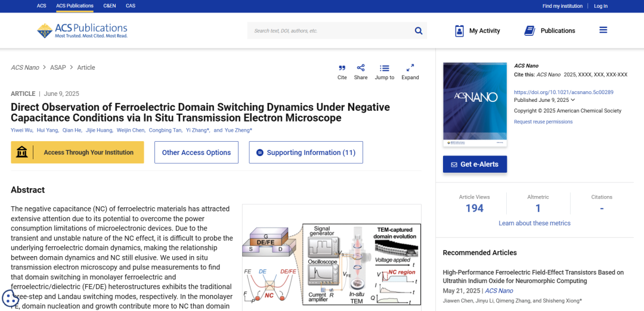
Task: Open author Yue Zheng's link
Action: pos(238,130)
